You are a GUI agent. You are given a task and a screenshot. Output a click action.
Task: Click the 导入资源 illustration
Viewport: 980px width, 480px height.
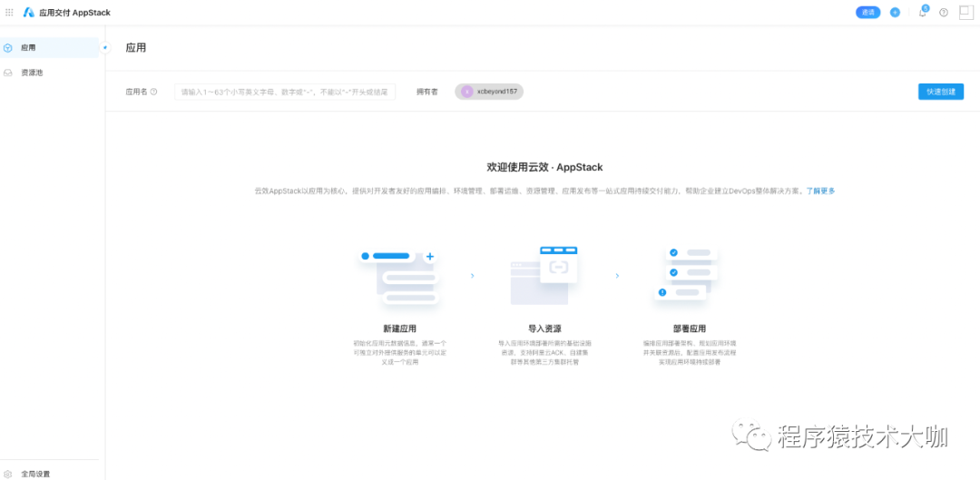point(544,275)
